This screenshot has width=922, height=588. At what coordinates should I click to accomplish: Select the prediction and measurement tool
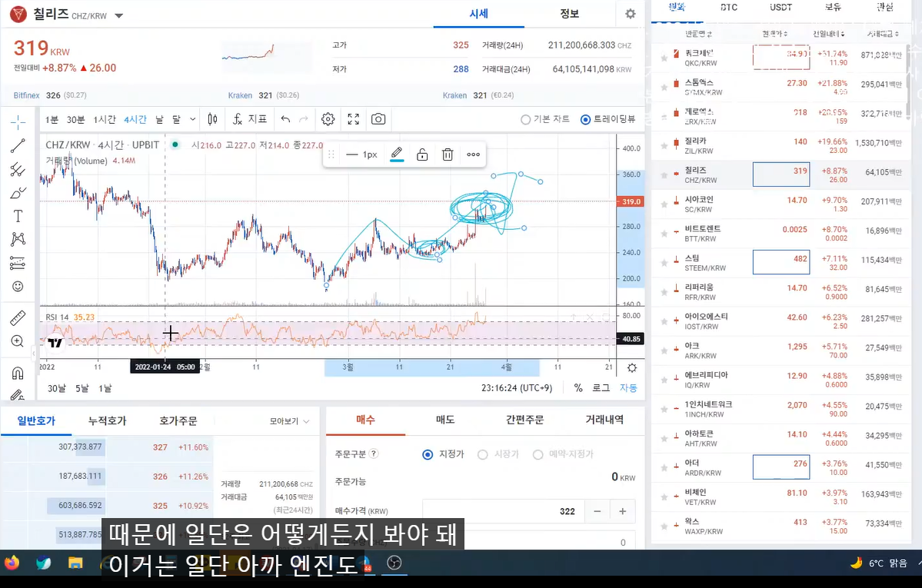[18, 263]
